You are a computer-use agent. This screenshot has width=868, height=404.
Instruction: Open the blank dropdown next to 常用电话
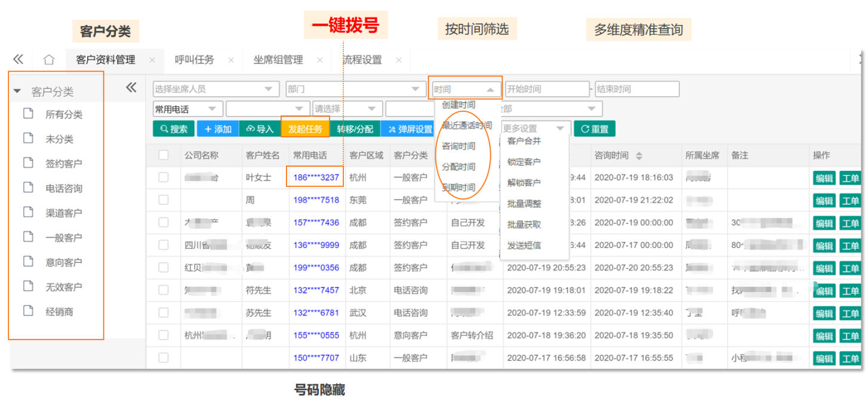point(268,109)
